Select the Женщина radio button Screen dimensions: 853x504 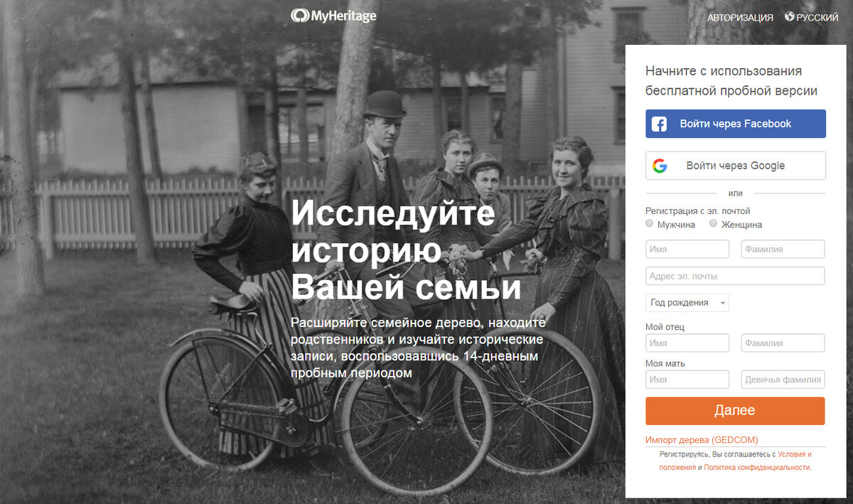[x=713, y=223]
